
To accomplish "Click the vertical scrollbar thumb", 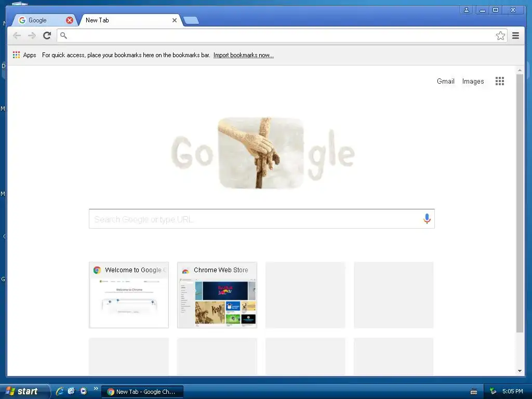I will (520, 203).
